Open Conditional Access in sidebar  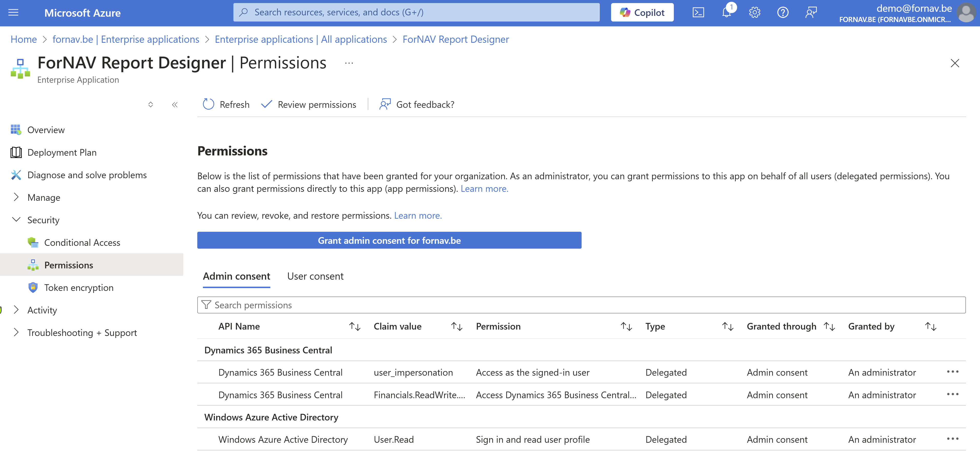coord(82,243)
